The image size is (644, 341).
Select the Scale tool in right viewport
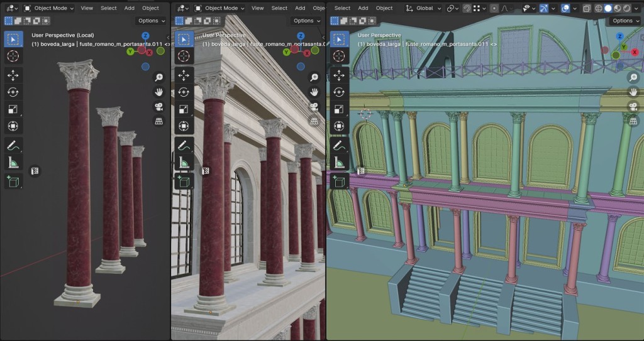pyautogui.click(x=340, y=109)
